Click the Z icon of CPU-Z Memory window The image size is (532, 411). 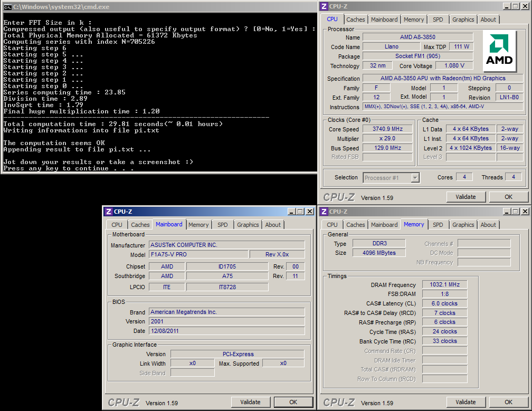pos(325,212)
